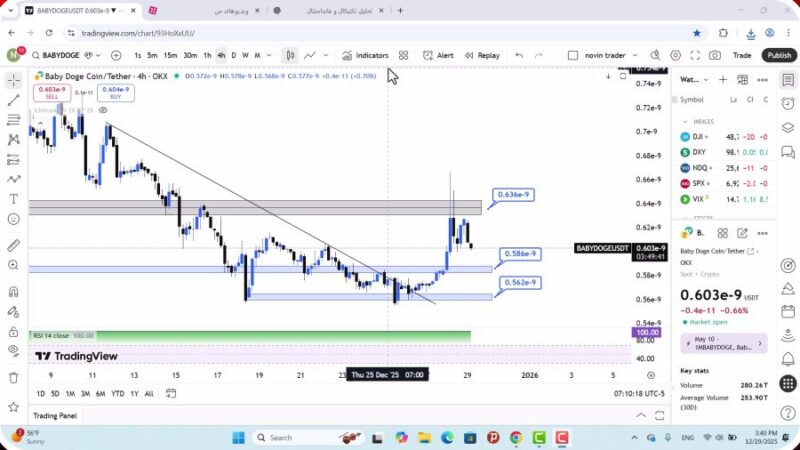
Task: Create an Alert from the toolbar
Action: [x=437, y=55]
